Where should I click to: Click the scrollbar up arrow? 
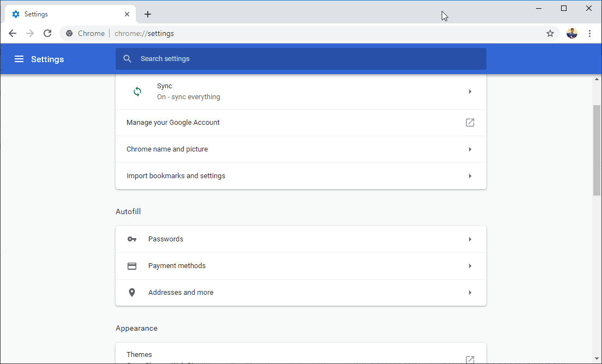[597, 79]
